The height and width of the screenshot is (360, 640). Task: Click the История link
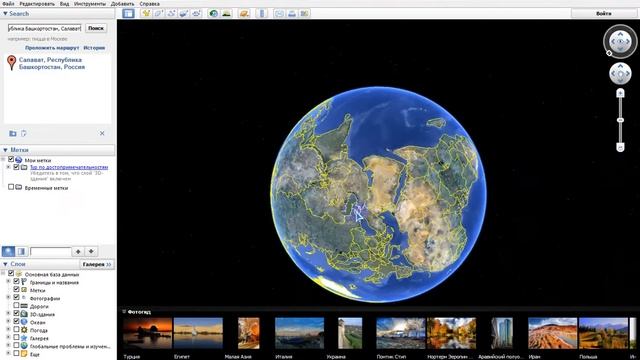[x=94, y=48]
